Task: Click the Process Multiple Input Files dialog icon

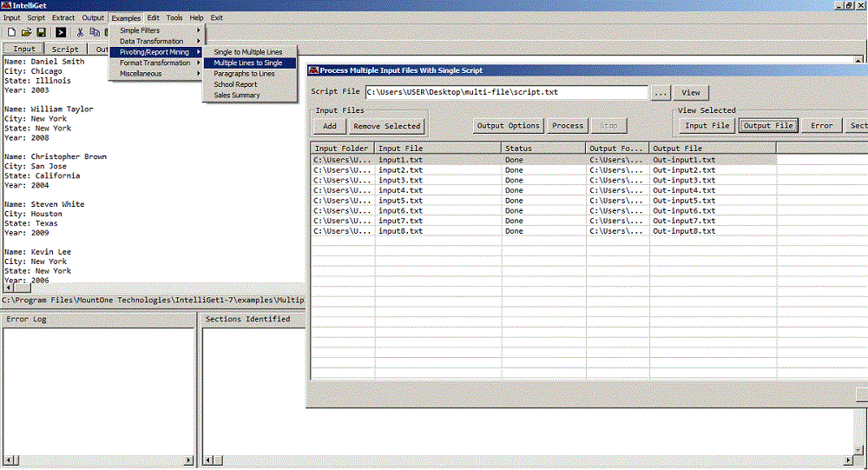Action: pyautogui.click(x=313, y=70)
